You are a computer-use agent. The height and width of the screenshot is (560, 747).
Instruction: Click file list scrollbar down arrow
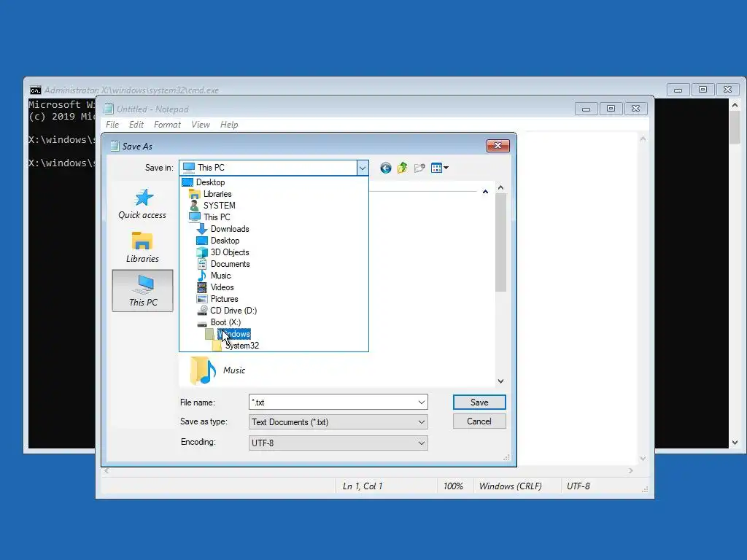[500, 381]
